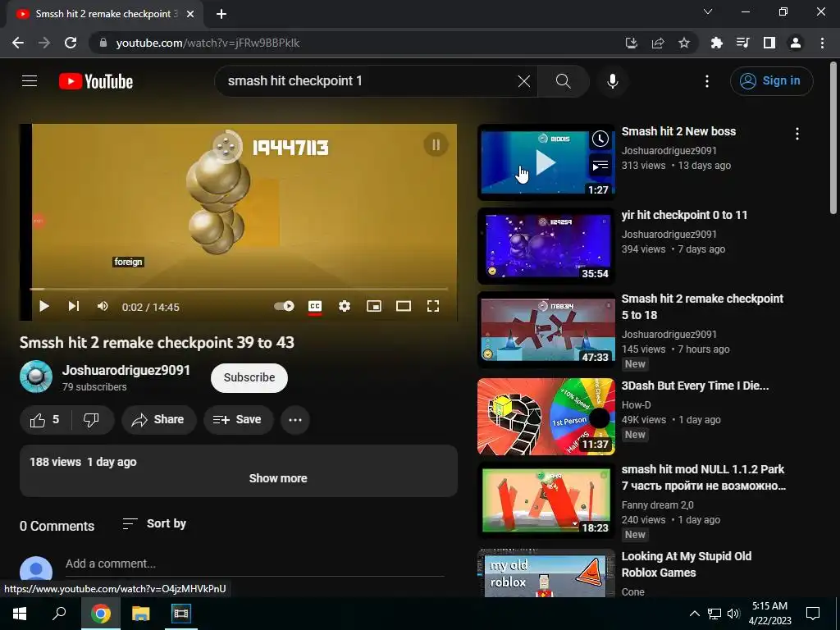Image resolution: width=840 pixels, height=630 pixels.
Task: Open 3Dash But Every Time I Die video
Action: pyautogui.click(x=695, y=386)
